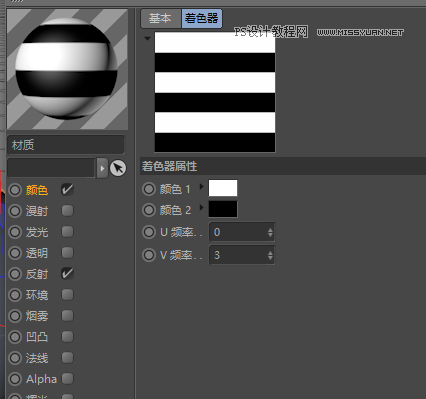Viewport: 426px width, 399px height.
Task: Enable the Alpha channel checkbox
Action: click(67, 379)
